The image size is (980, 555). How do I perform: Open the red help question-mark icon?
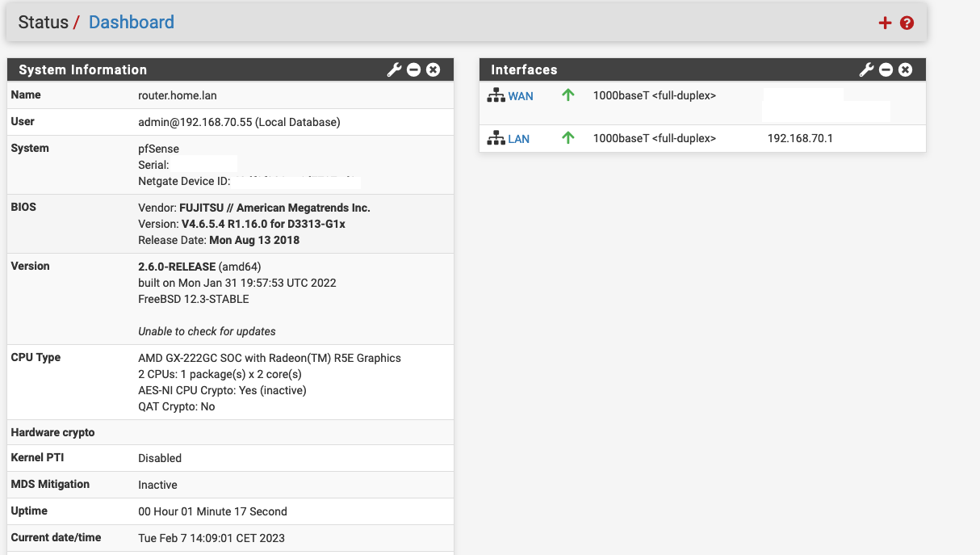907,23
